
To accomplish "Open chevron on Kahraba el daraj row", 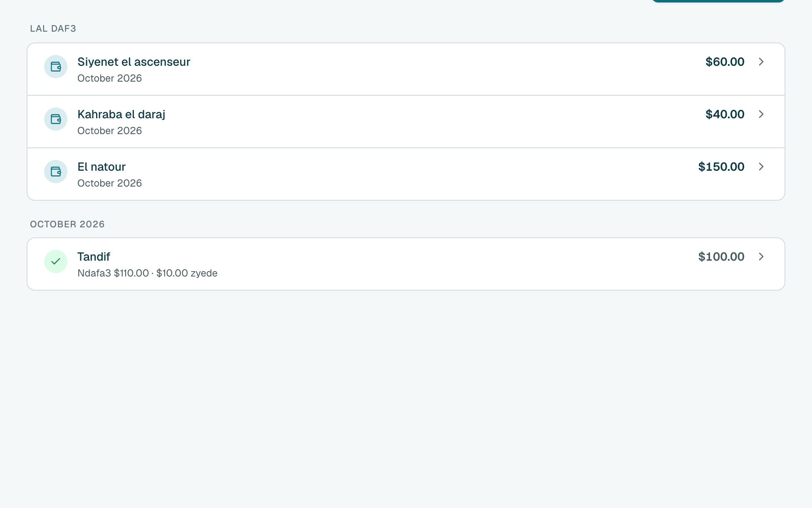I will click(x=761, y=114).
